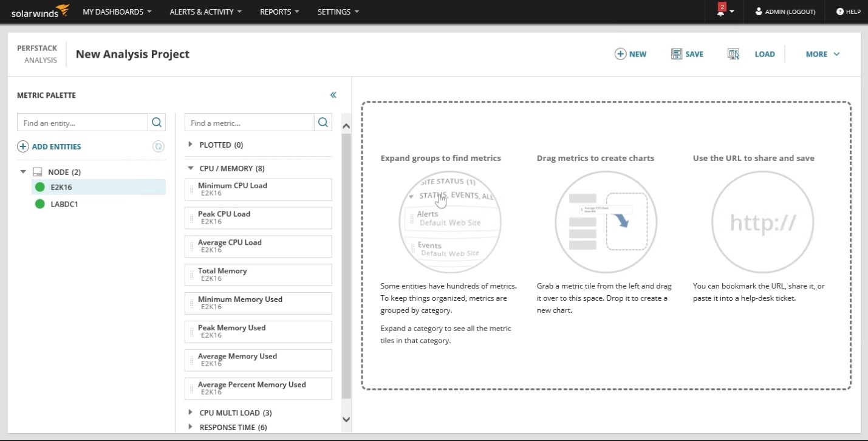This screenshot has width=868, height=441.
Task: Click the drag handle on Peak CPU Load
Action: (192, 218)
